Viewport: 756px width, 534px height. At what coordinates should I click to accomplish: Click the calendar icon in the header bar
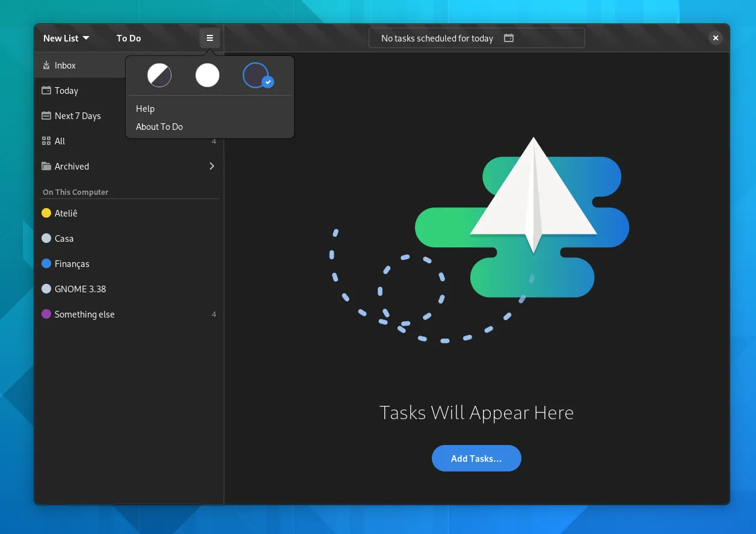[x=509, y=38]
